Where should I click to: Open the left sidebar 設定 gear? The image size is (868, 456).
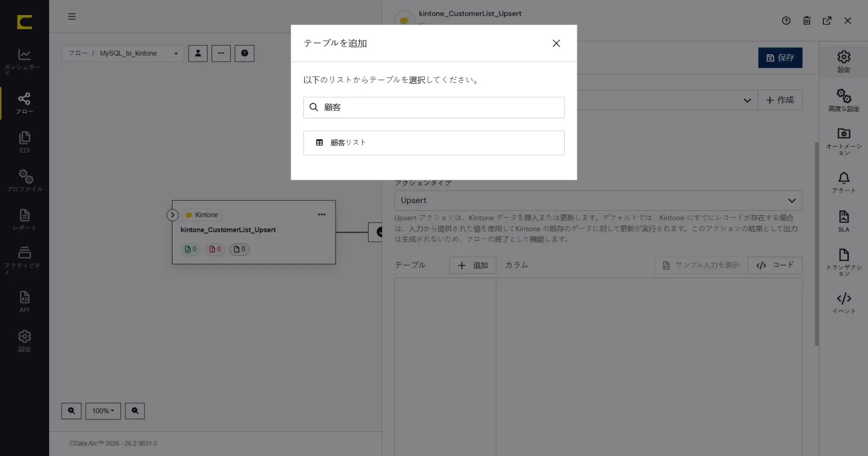coord(24,341)
